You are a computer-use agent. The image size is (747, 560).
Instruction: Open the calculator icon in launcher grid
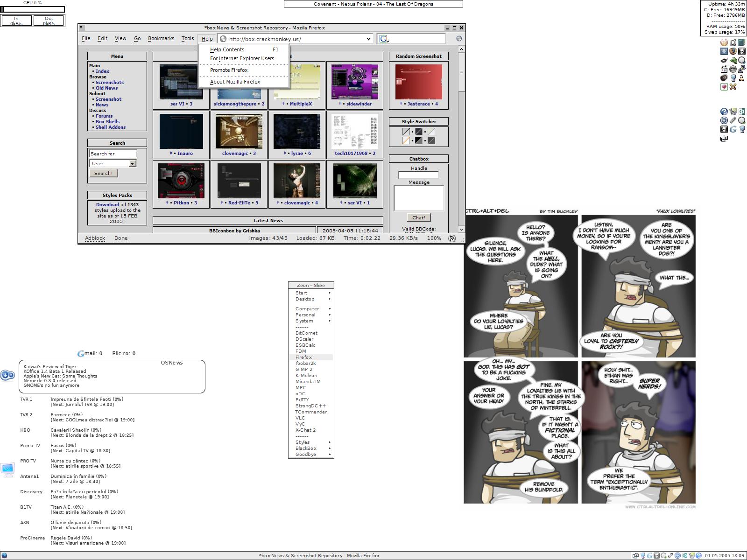(742, 42)
